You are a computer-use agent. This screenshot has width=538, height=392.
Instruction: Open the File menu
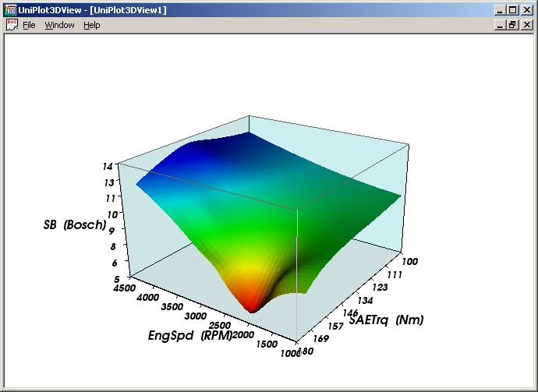click(x=29, y=25)
